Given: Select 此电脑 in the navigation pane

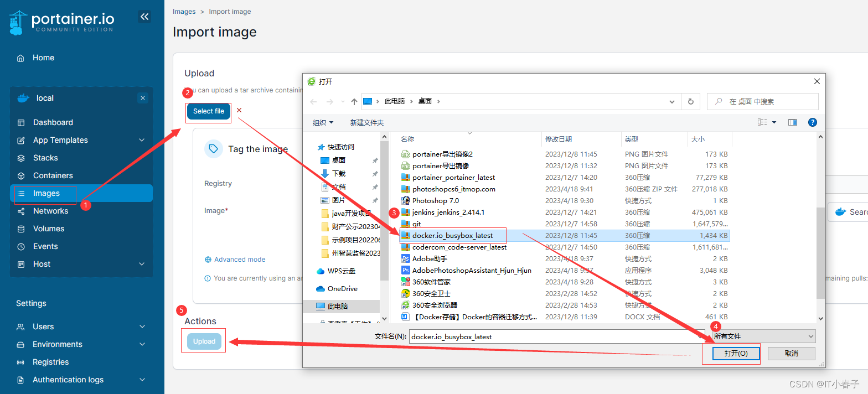Looking at the screenshot, I should pyautogui.click(x=338, y=307).
